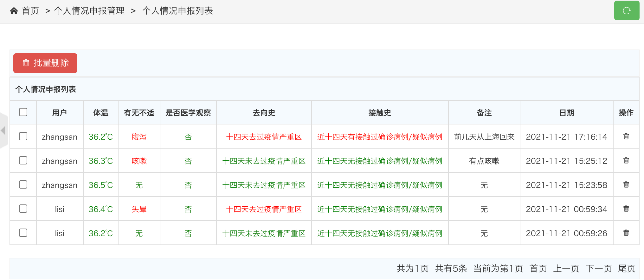The width and height of the screenshot is (644, 280).
Task: Click the 共有5条 total count text
Action: pos(451,269)
